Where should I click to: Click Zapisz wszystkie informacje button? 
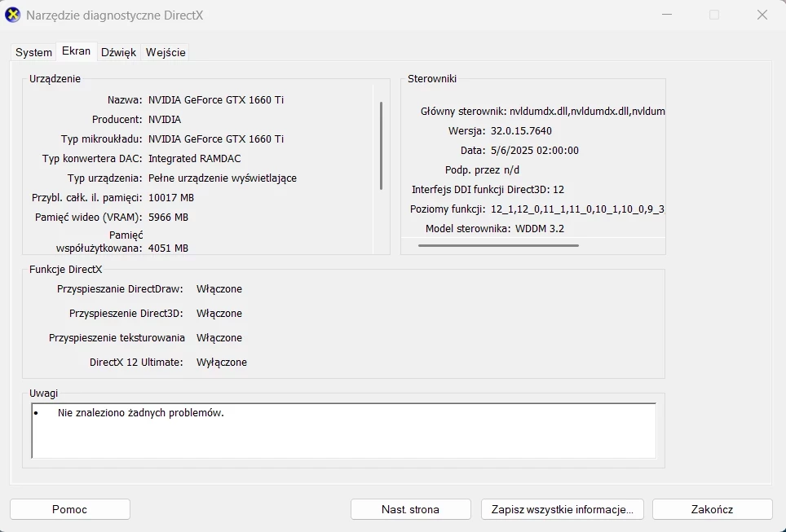point(562,509)
